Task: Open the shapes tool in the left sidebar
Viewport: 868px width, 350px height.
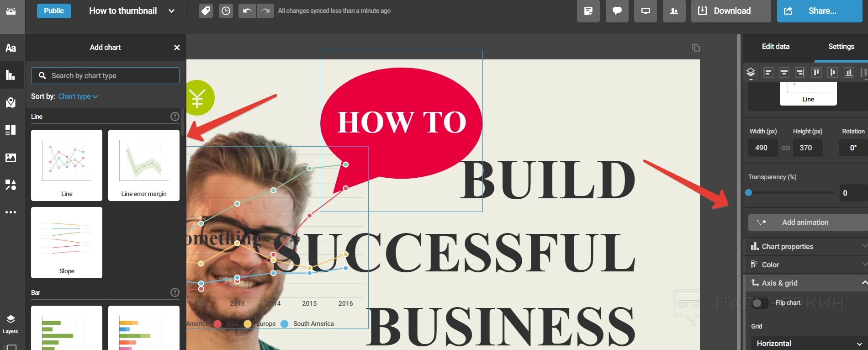Action: 11,185
